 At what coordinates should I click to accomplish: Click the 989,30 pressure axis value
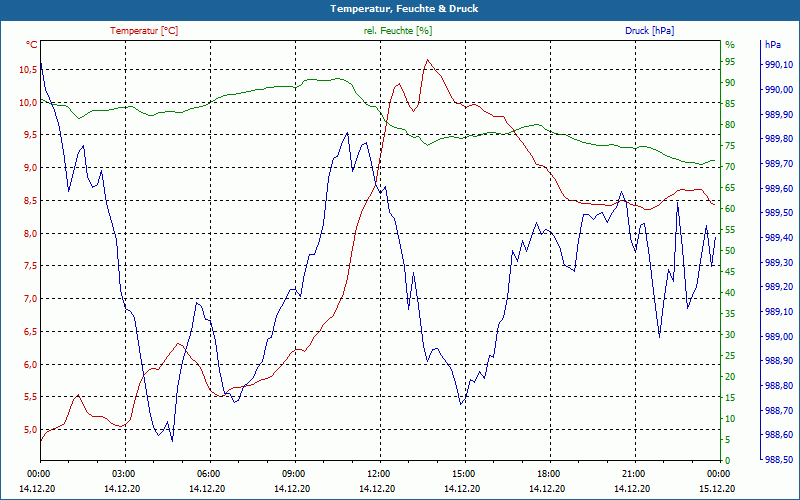[779, 262]
